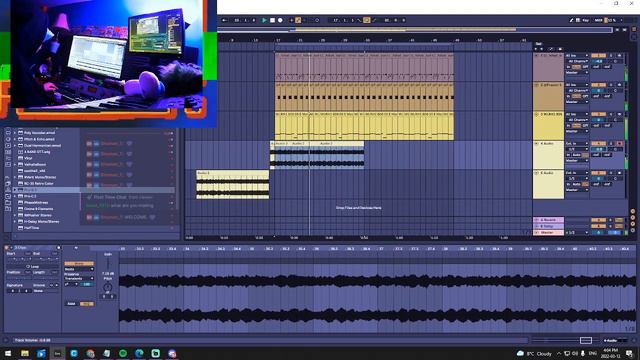Open the Beats warp mode dropdown
640x360 pixels.
tap(79, 269)
